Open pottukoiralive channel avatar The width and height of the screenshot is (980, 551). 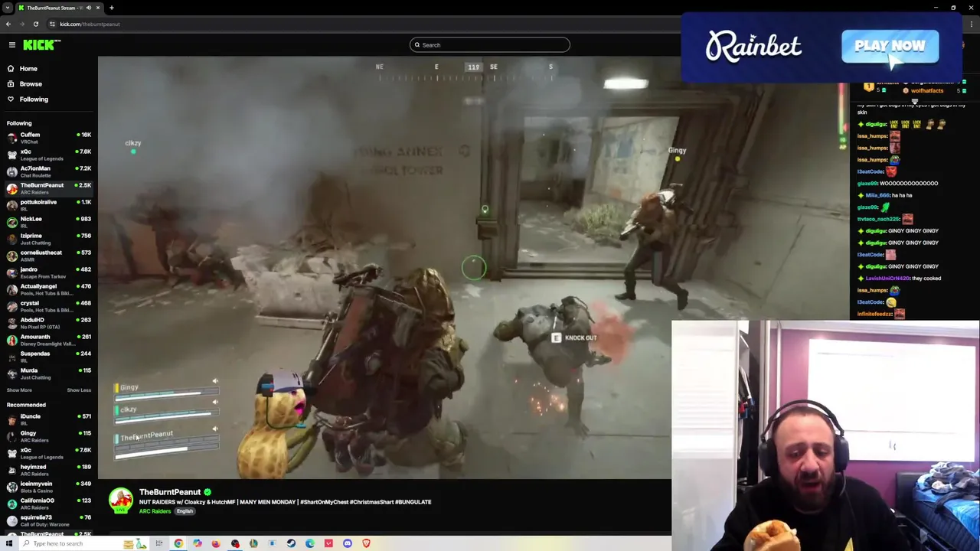click(x=11, y=205)
